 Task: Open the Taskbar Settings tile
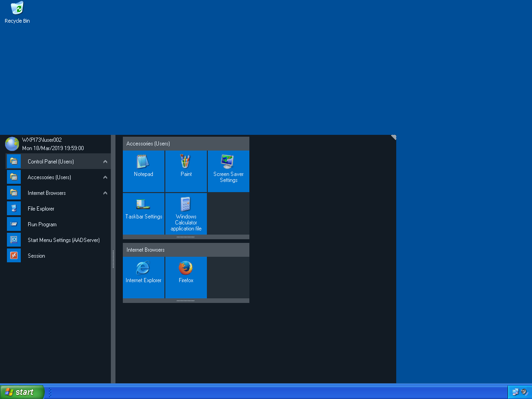[144, 213]
